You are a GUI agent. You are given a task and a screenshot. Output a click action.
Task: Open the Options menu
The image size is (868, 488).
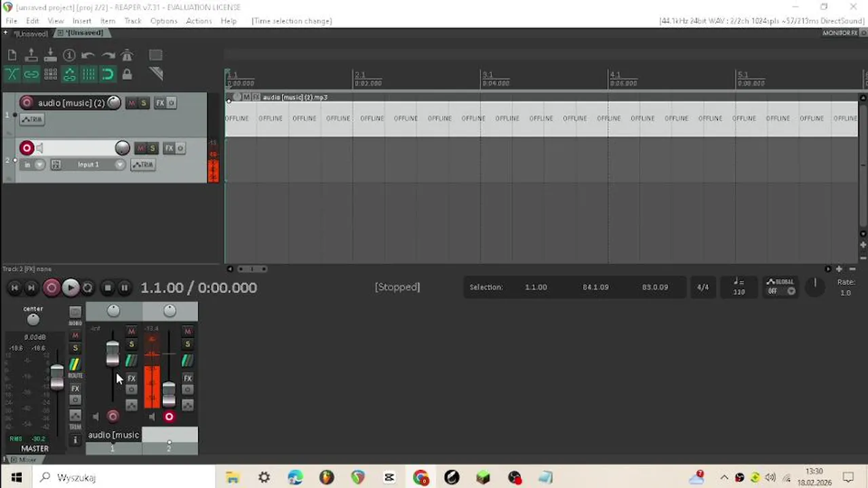[x=163, y=21]
